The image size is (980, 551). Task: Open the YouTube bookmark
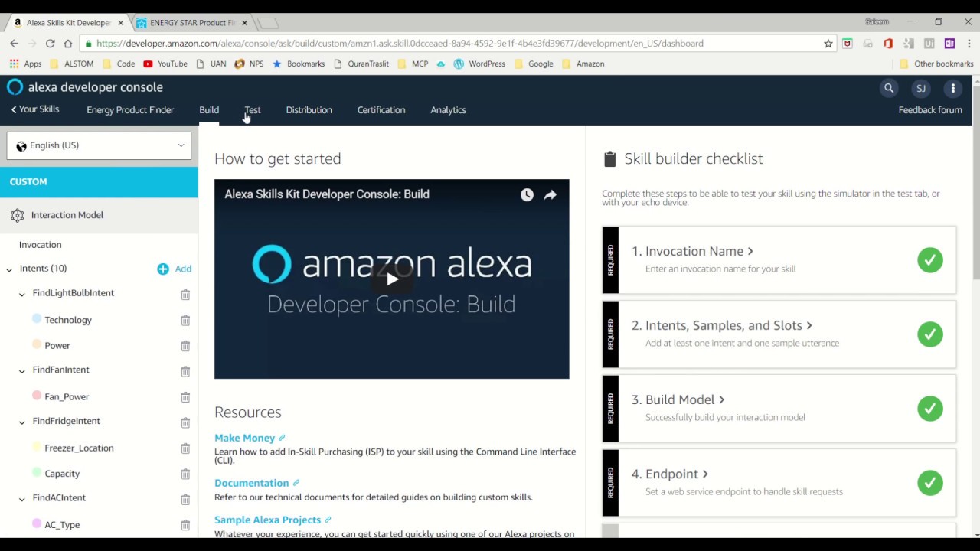(x=165, y=64)
